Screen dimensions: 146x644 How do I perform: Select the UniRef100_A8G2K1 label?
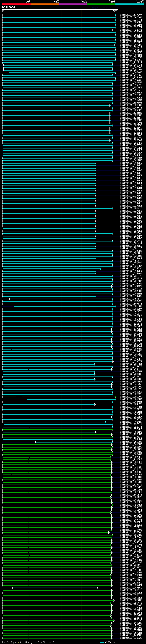(x=131, y=392)
